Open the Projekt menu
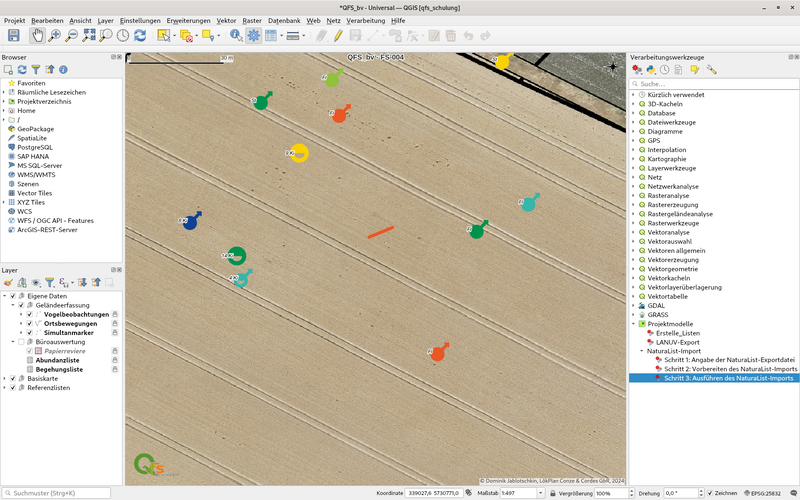 14,20
